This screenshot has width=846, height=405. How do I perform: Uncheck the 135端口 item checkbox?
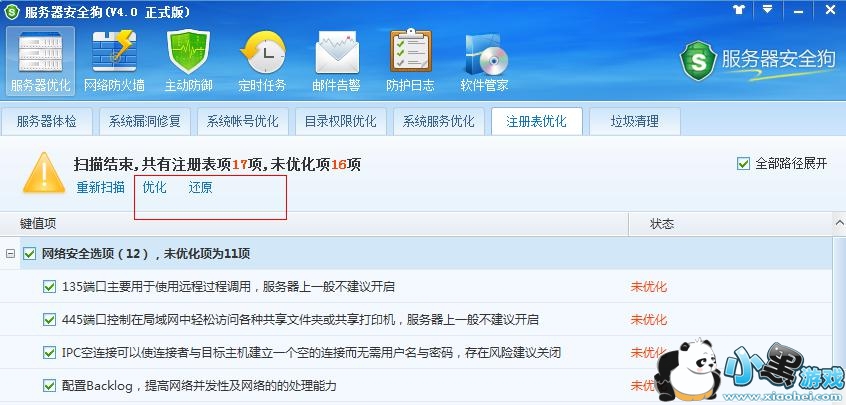pyautogui.click(x=49, y=286)
